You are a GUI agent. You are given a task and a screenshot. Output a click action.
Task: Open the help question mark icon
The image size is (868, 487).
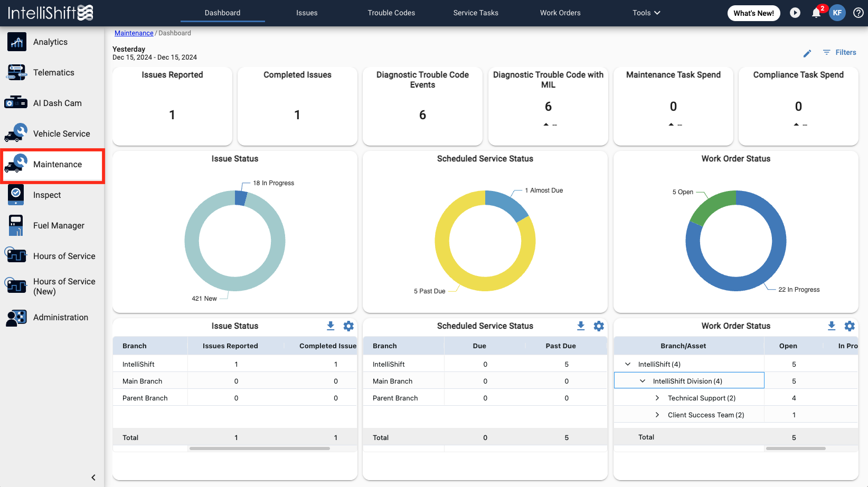click(858, 13)
